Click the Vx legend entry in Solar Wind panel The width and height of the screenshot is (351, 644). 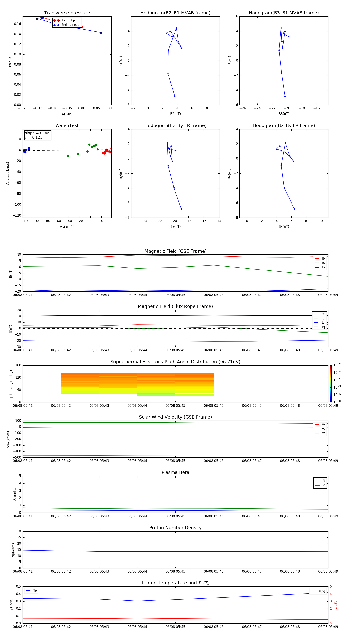[320, 424]
